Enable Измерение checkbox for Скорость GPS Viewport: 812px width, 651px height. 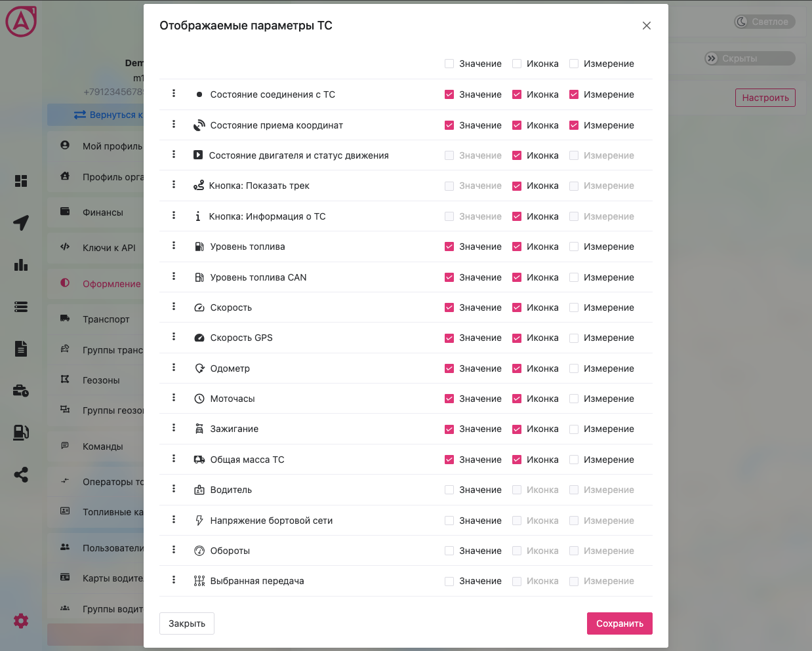[x=574, y=338]
